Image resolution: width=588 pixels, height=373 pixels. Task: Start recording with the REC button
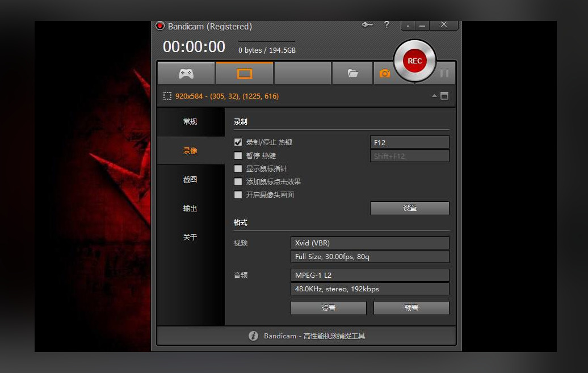tap(415, 61)
